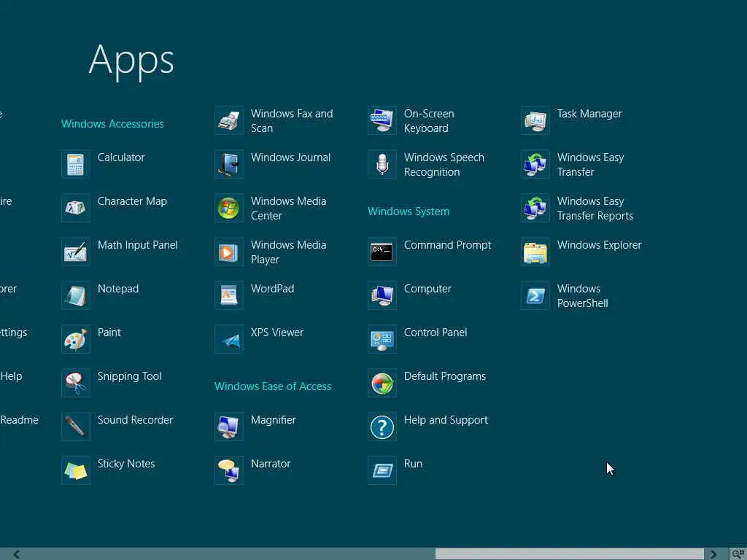Image resolution: width=747 pixels, height=560 pixels.
Task: Open XPS Viewer icon
Action: coord(229,340)
